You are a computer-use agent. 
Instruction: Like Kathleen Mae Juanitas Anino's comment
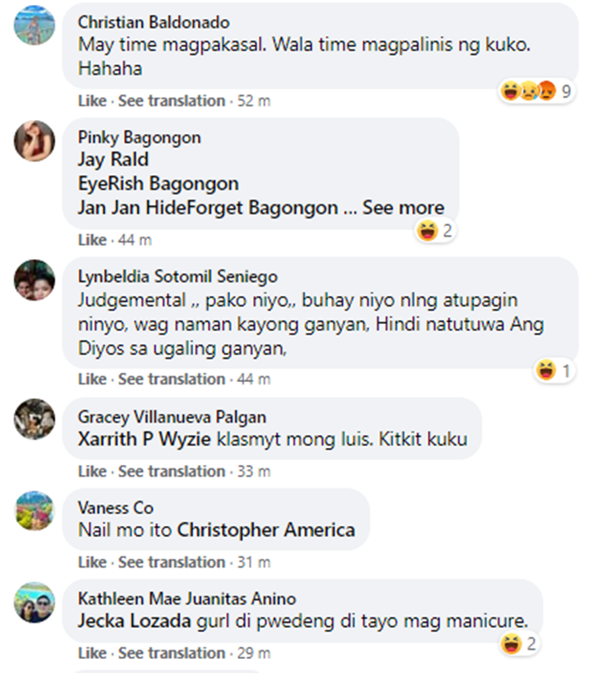(x=92, y=653)
